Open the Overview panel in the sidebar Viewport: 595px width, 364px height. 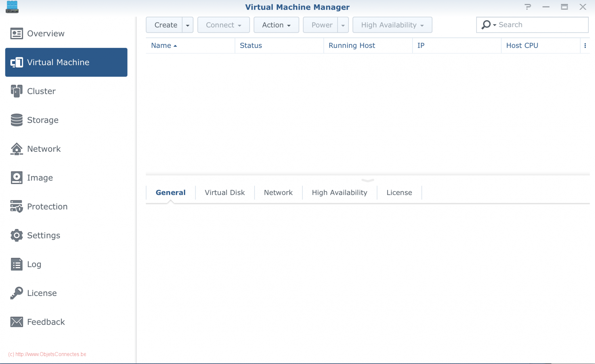tap(45, 33)
